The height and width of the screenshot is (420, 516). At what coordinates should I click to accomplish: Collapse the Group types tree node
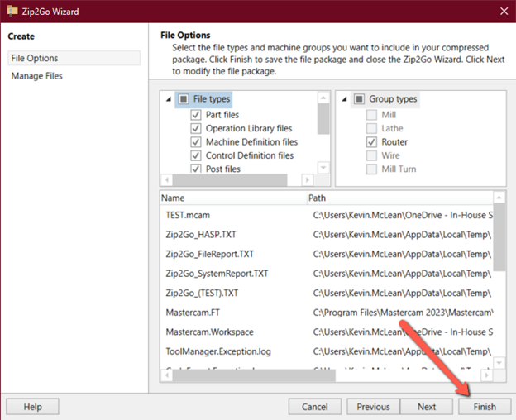point(344,99)
